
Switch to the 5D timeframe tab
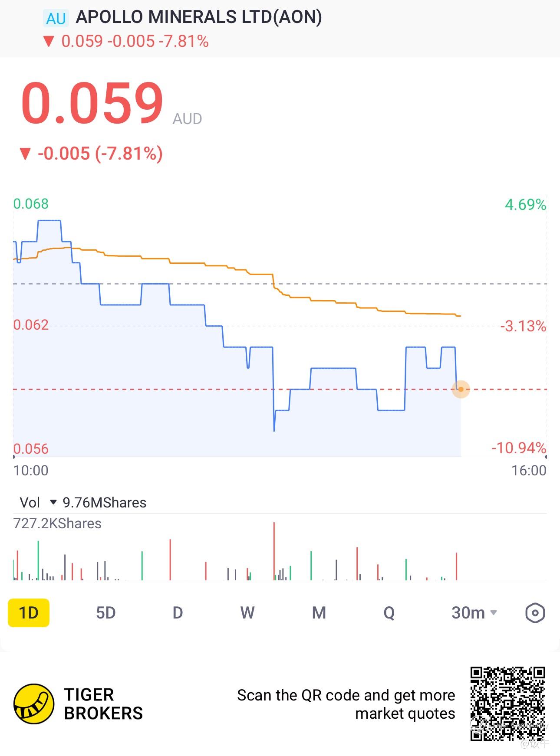pos(105,613)
